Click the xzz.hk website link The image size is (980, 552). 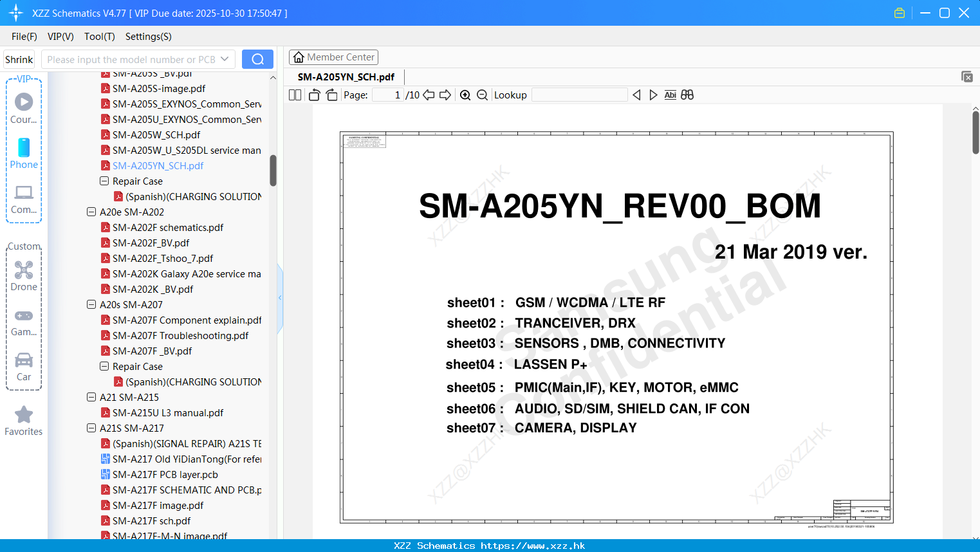click(533, 546)
